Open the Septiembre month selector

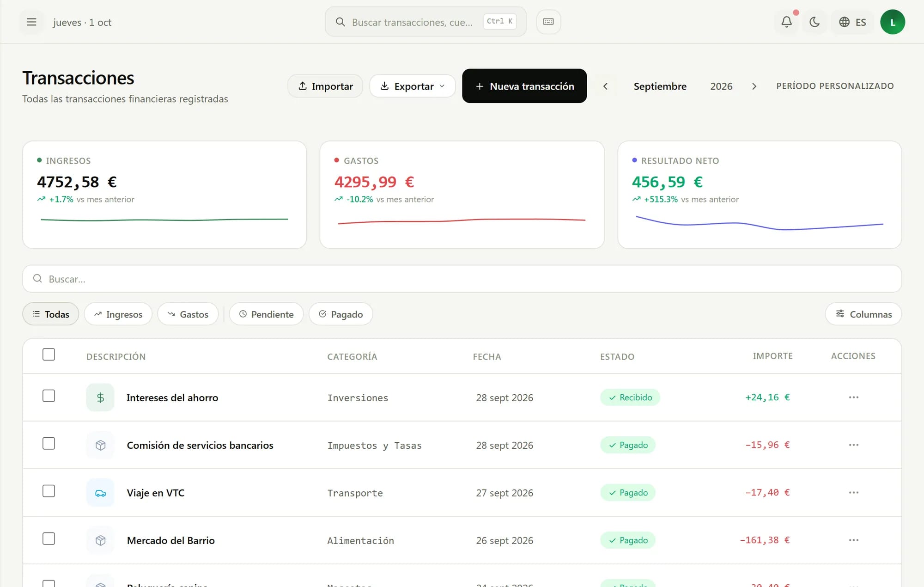(660, 86)
